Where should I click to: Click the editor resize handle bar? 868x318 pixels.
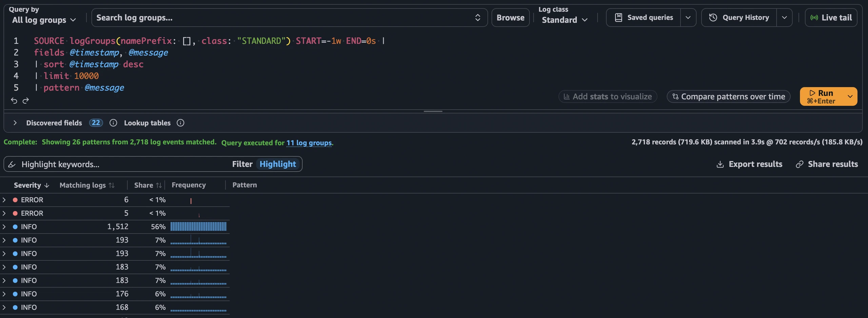pos(433,111)
